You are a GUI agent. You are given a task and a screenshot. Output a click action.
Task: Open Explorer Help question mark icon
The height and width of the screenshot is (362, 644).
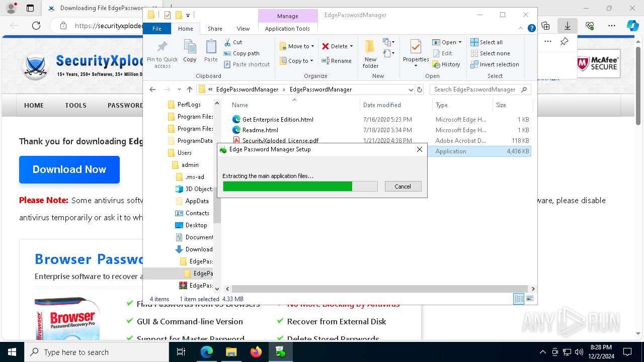click(531, 29)
